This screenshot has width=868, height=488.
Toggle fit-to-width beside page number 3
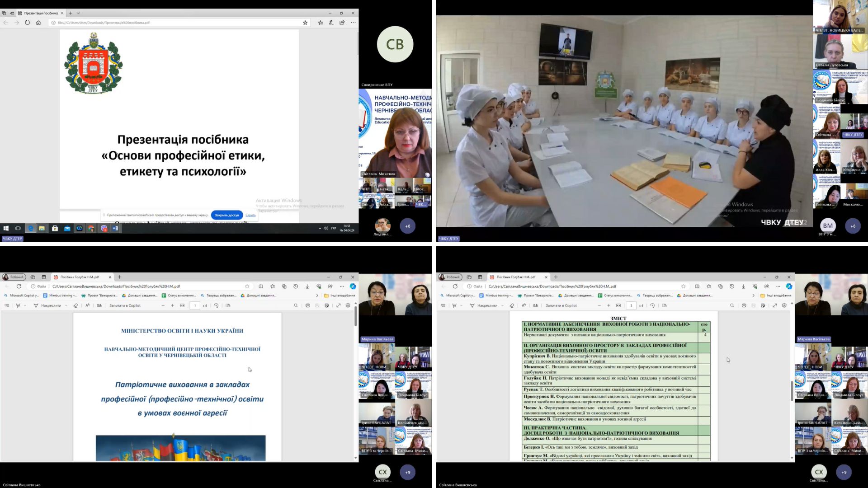point(618,305)
